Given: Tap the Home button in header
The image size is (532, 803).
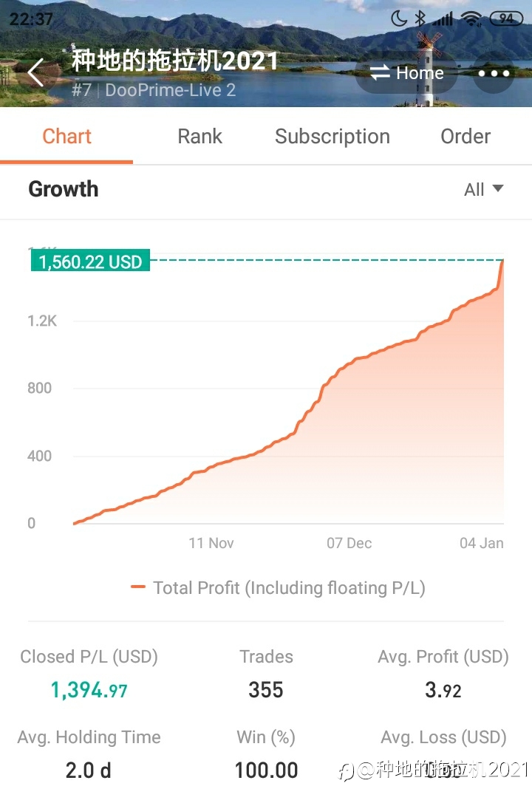Looking at the screenshot, I should (x=406, y=73).
